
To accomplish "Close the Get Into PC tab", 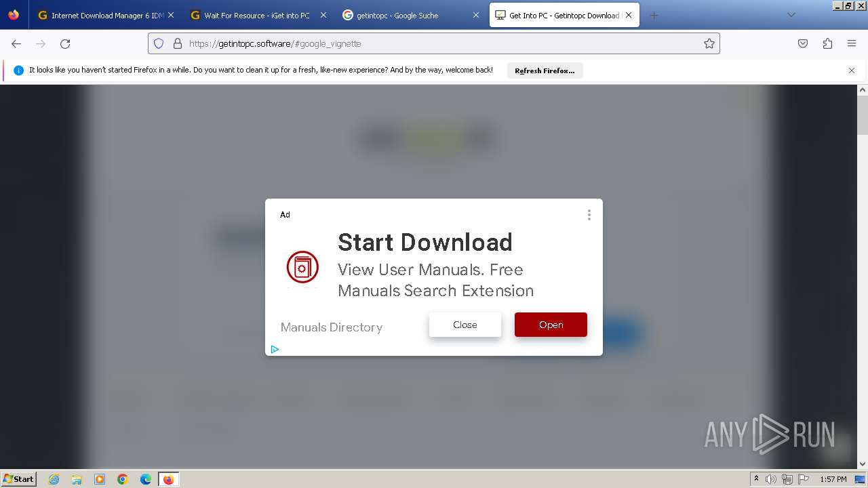I will click(x=629, y=15).
